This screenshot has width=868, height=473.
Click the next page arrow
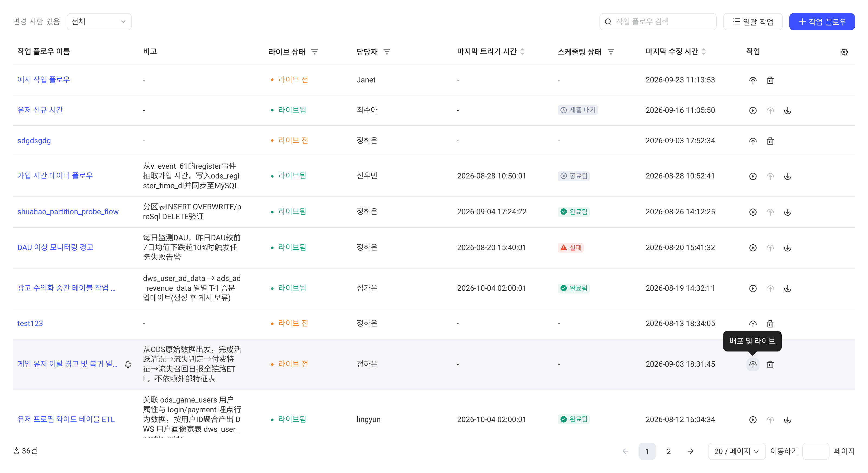(690, 451)
